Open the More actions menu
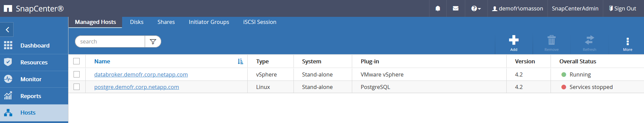644x123 pixels. pyautogui.click(x=627, y=44)
